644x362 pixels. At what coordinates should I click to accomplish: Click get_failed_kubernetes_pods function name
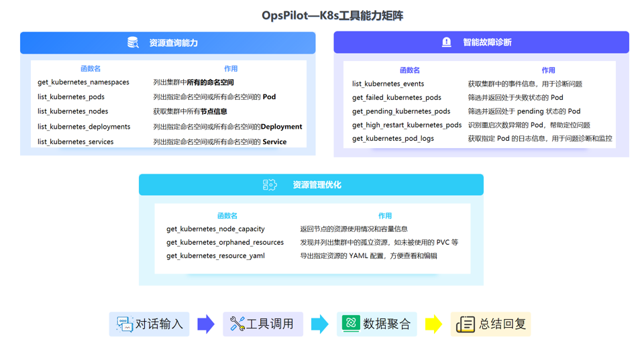[396, 98]
